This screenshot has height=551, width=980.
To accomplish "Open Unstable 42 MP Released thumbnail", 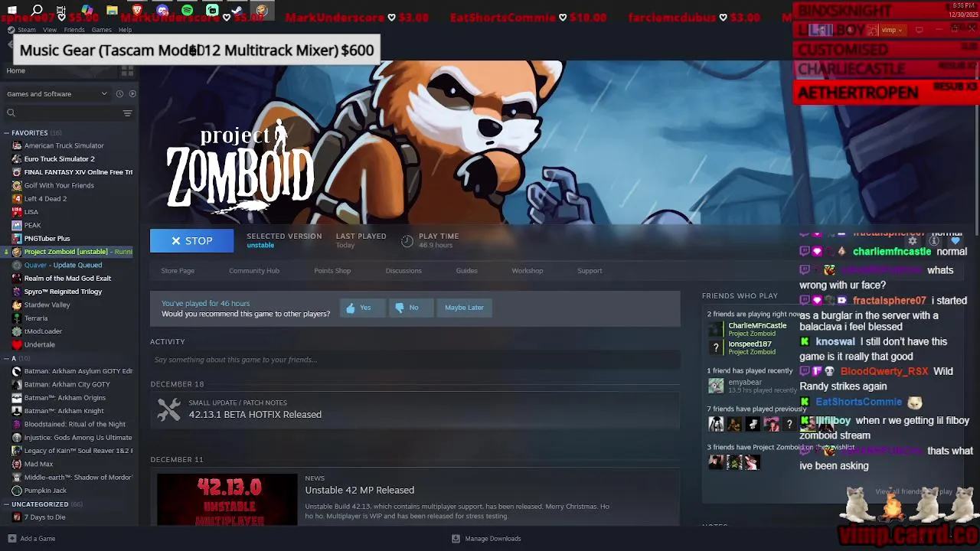I will [x=227, y=500].
